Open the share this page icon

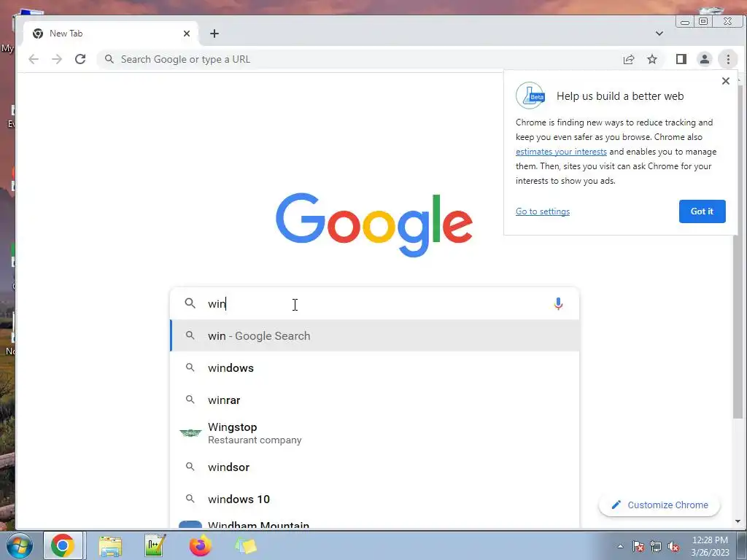629,59
